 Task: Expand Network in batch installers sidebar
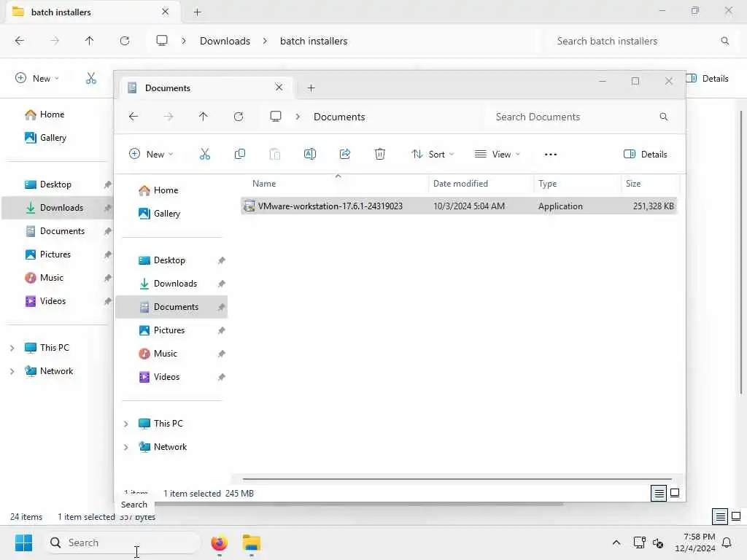12,371
